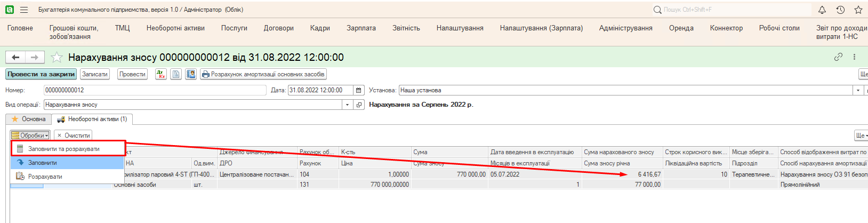Click Сума нарахованого зносу column header

(622, 152)
